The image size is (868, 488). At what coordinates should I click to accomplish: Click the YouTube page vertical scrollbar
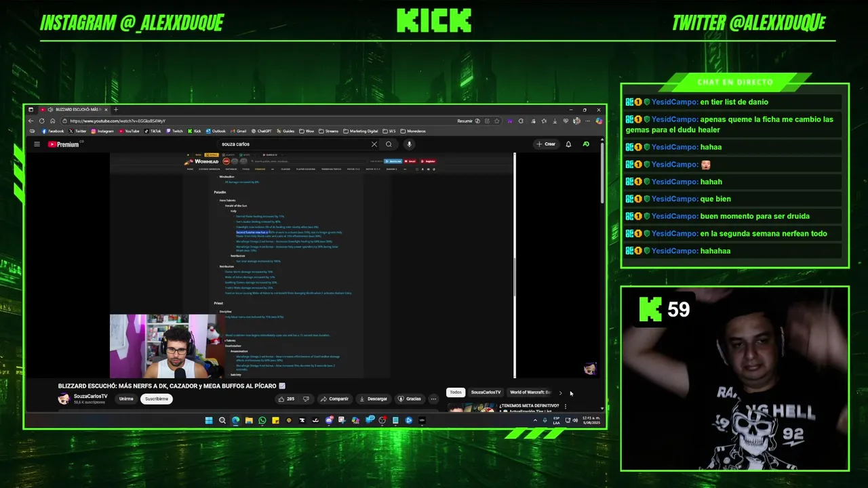[601, 173]
